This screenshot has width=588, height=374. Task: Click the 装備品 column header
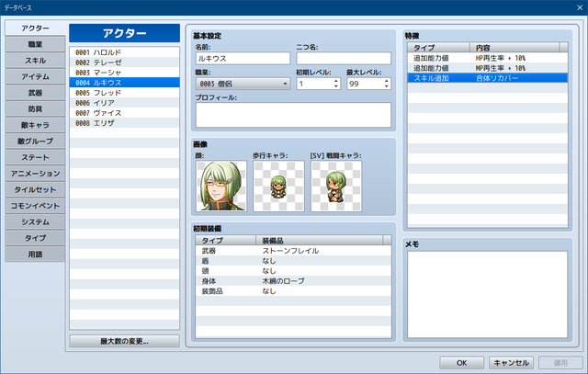point(320,241)
